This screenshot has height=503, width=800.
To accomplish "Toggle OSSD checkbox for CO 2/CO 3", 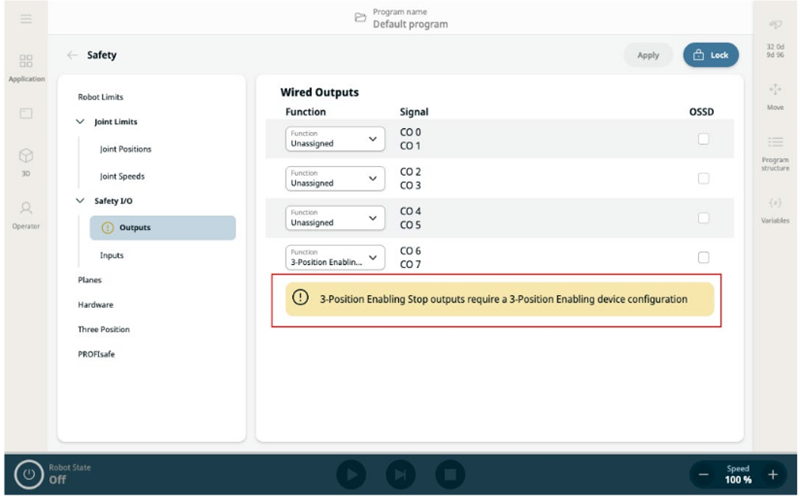I will tap(703, 178).
